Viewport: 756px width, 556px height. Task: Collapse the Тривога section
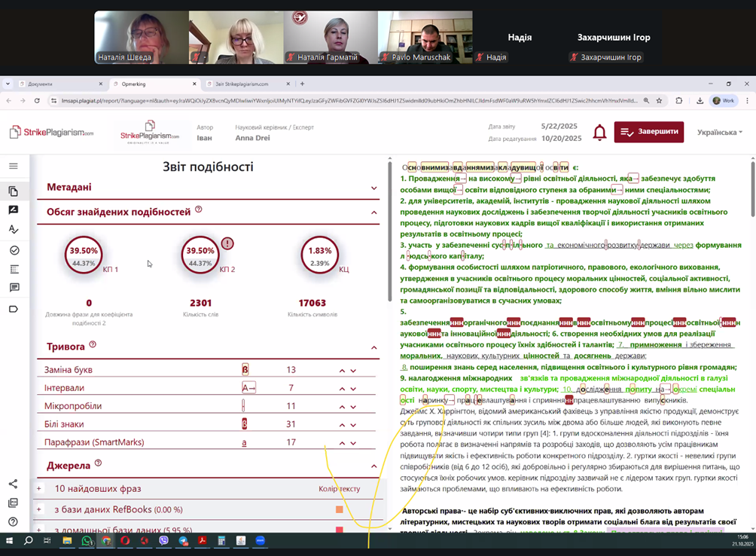point(373,347)
